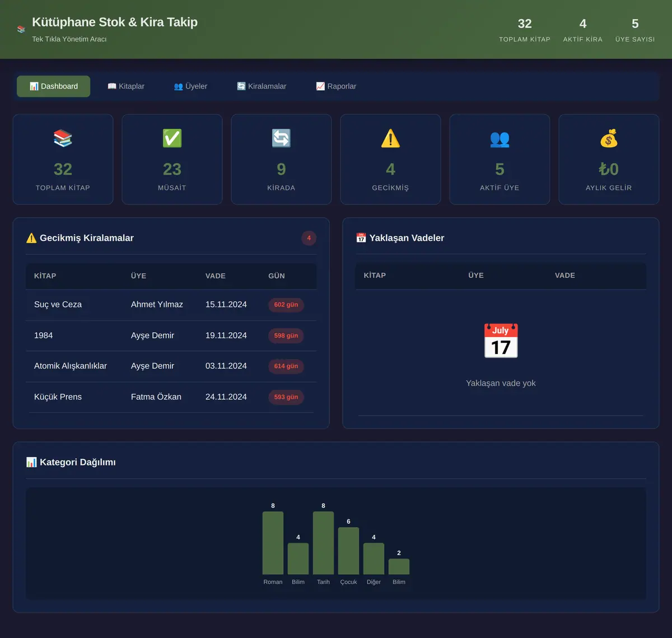This screenshot has width=672, height=638.
Task: Click member name 'Fatma Özkan'
Action: point(156,397)
